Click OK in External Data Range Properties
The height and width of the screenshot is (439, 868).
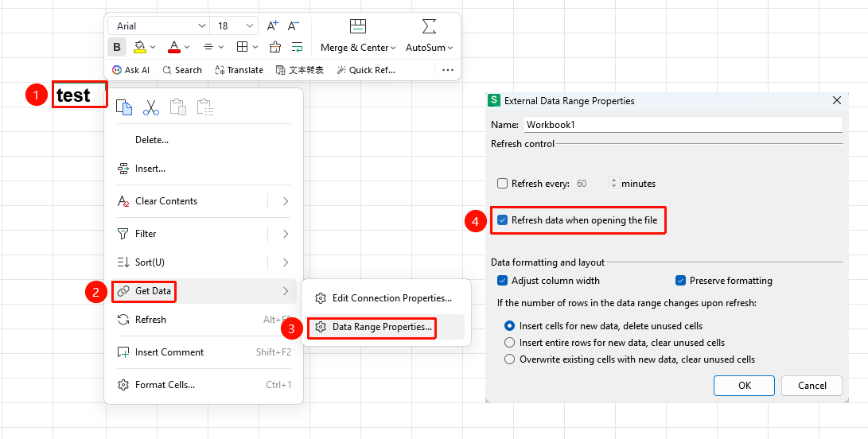click(x=744, y=386)
